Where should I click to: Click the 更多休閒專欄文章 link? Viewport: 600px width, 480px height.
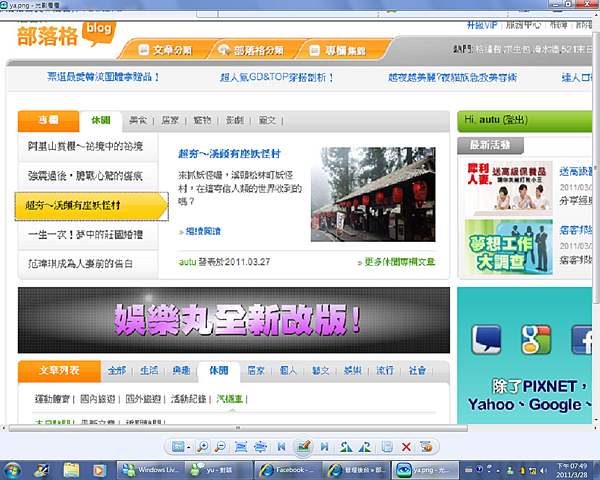(x=399, y=262)
